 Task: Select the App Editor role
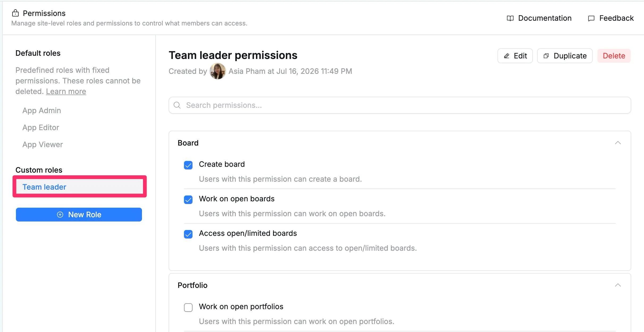(41, 127)
